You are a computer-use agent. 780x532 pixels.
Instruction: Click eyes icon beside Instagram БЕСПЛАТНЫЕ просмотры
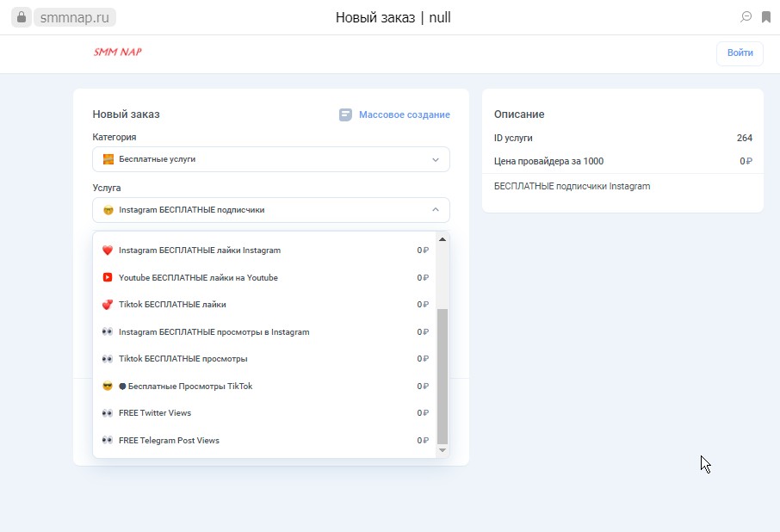pyautogui.click(x=108, y=331)
